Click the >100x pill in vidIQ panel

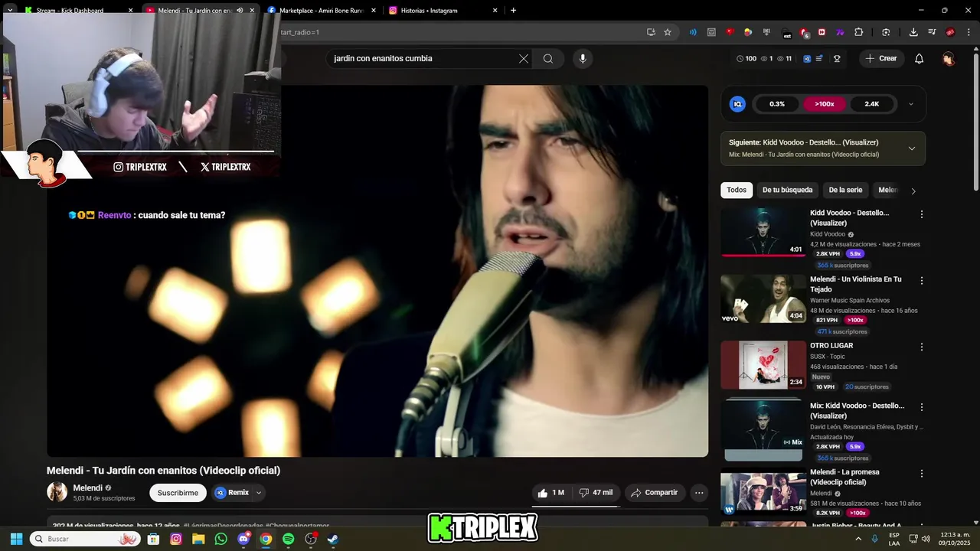point(825,104)
